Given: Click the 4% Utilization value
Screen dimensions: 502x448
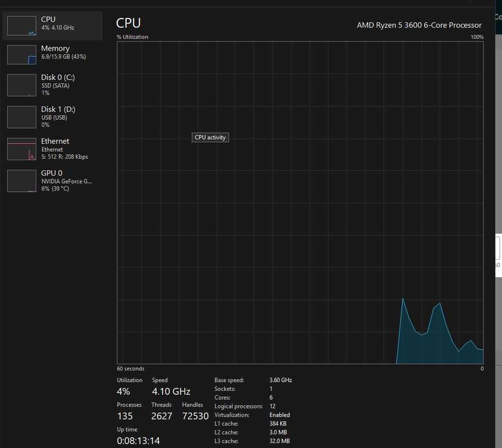Looking at the screenshot, I should point(123,391).
